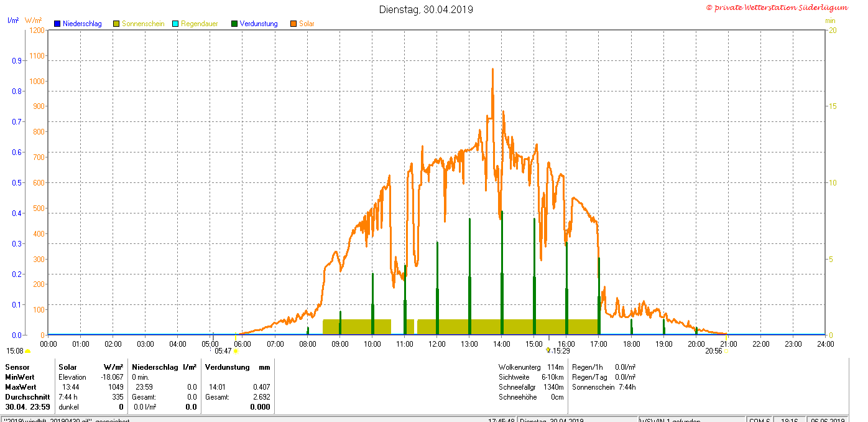Viewport: 868px width, 422px height.
Task: Click the Sonnenschein 7:44h summary value
Action: (x=627, y=387)
